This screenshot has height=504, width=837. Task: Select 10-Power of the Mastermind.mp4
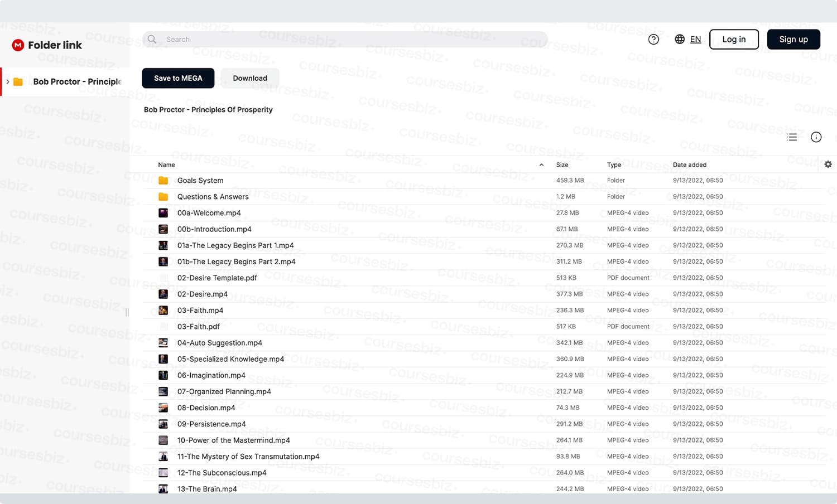(x=234, y=440)
